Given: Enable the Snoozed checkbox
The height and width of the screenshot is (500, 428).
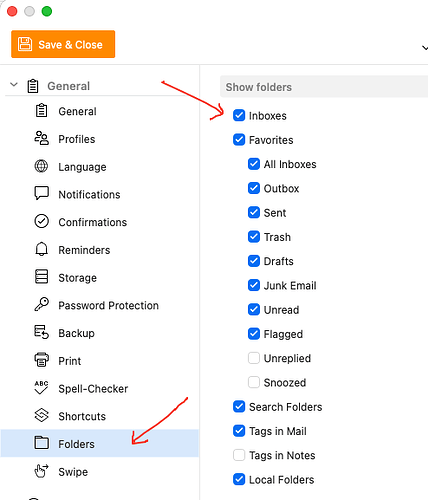Looking at the screenshot, I should [254, 382].
